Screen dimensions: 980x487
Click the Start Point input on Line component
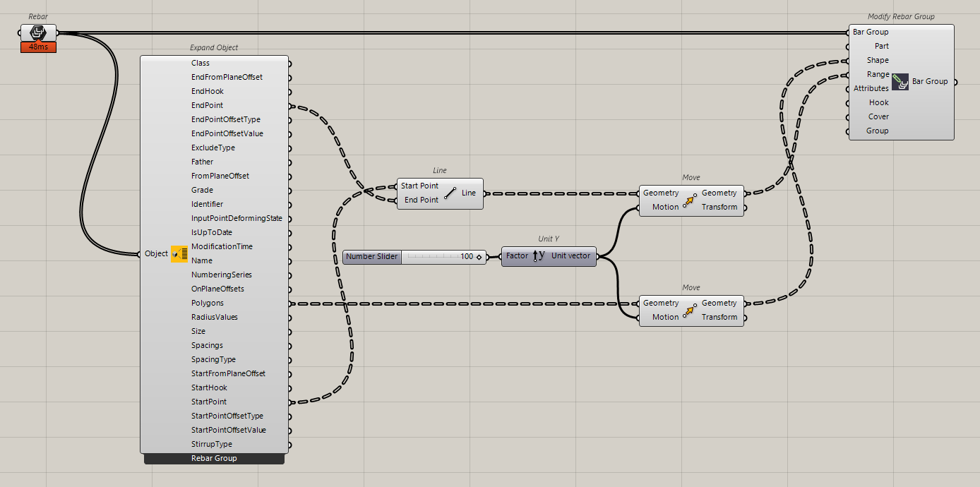pos(419,186)
